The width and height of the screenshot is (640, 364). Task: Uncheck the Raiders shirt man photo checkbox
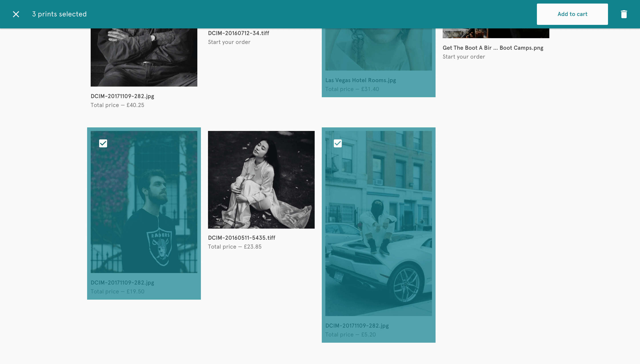pos(103,144)
